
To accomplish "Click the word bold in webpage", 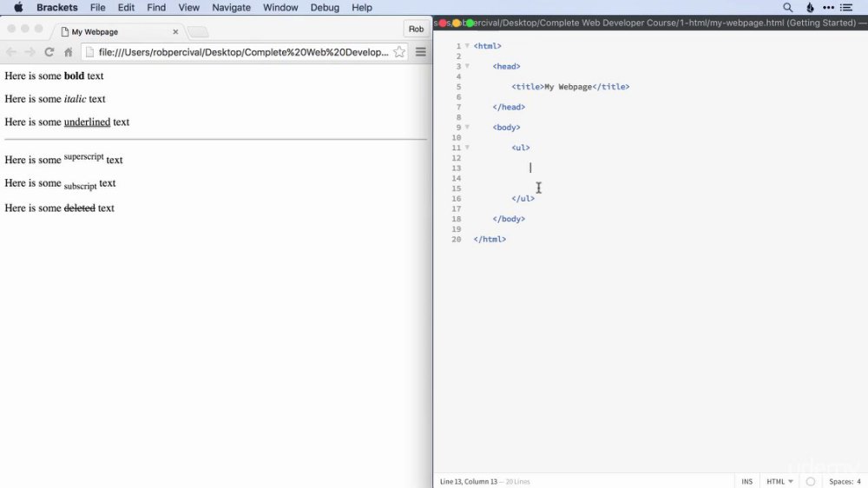I will [74, 76].
